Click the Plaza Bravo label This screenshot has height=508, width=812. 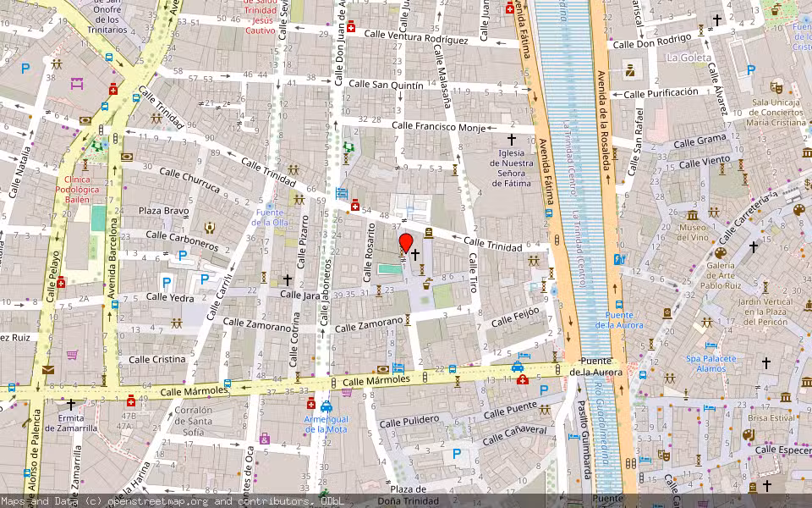164,211
